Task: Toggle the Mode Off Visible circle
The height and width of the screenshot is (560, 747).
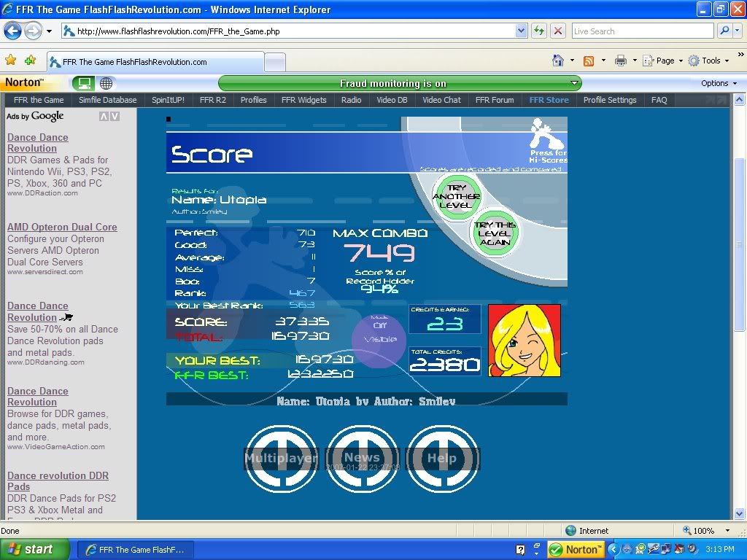Action: pos(379,340)
